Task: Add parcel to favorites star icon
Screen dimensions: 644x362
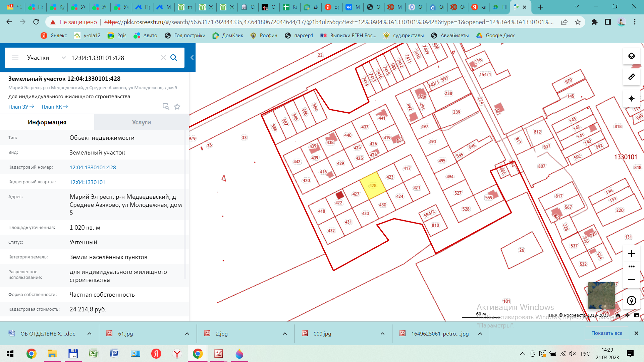Action: 177,107
